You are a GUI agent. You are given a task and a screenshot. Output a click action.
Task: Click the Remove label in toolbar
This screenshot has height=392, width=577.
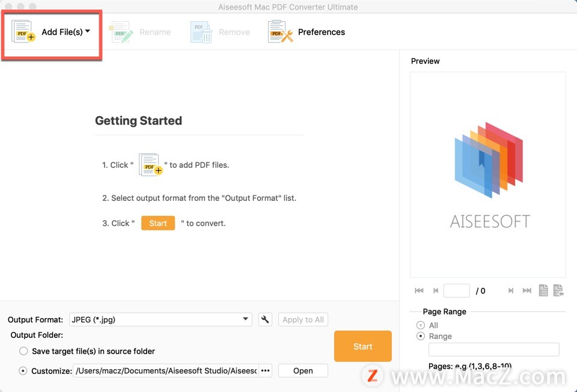click(234, 32)
